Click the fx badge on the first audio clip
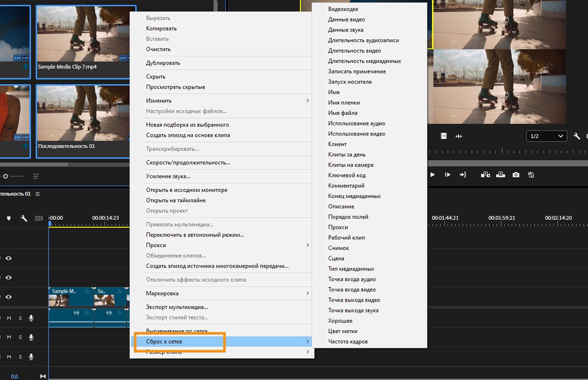The width and height of the screenshot is (588, 380). click(x=87, y=312)
